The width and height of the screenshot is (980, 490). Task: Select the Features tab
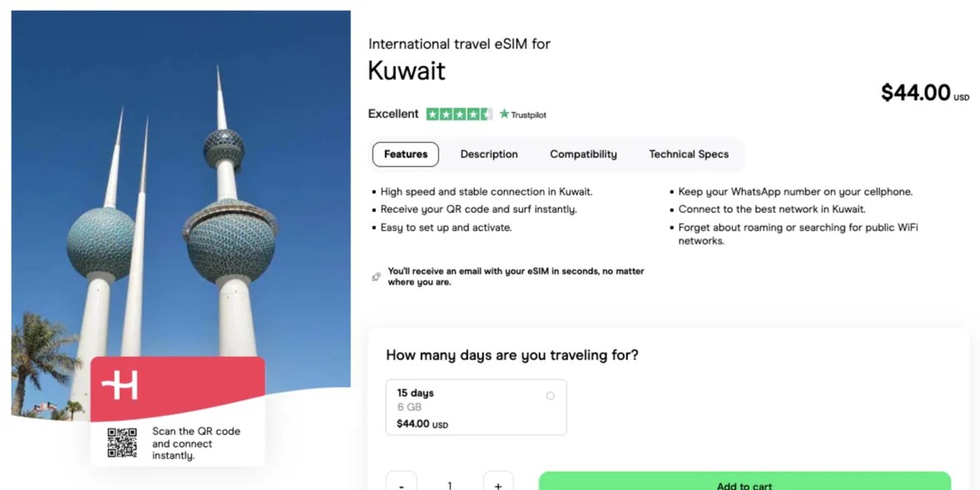pyautogui.click(x=405, y=154)
